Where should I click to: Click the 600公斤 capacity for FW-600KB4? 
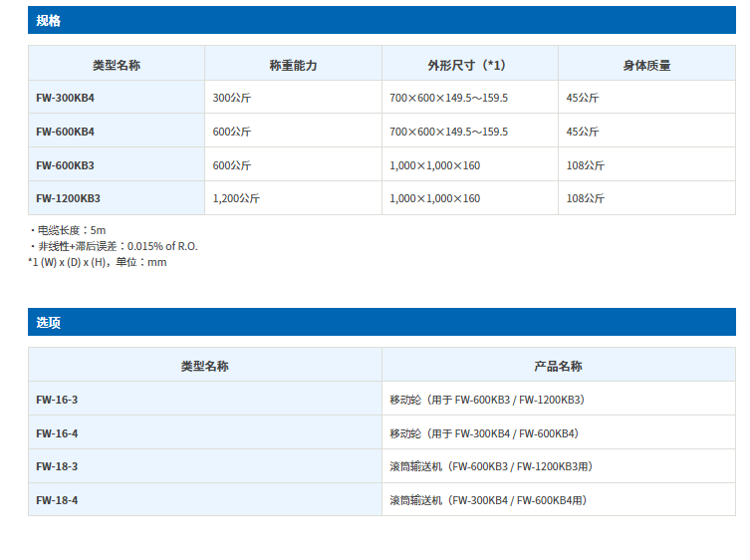tap(293, 131)
